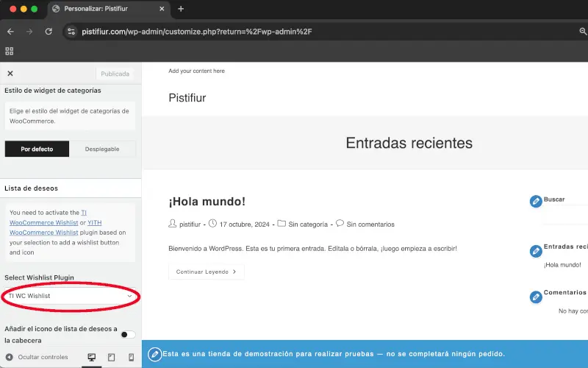The height and width of the screenshot is (368, 588).
Task: Reload the current page
Action: (49, 32)
